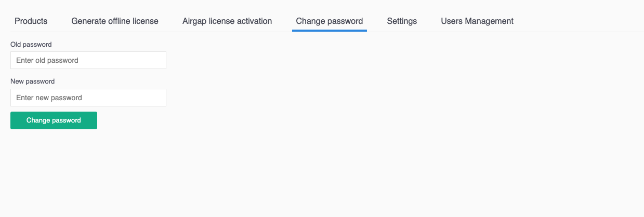Open application Settings from tab bar
Screen dimensions: 644x217
402,21
